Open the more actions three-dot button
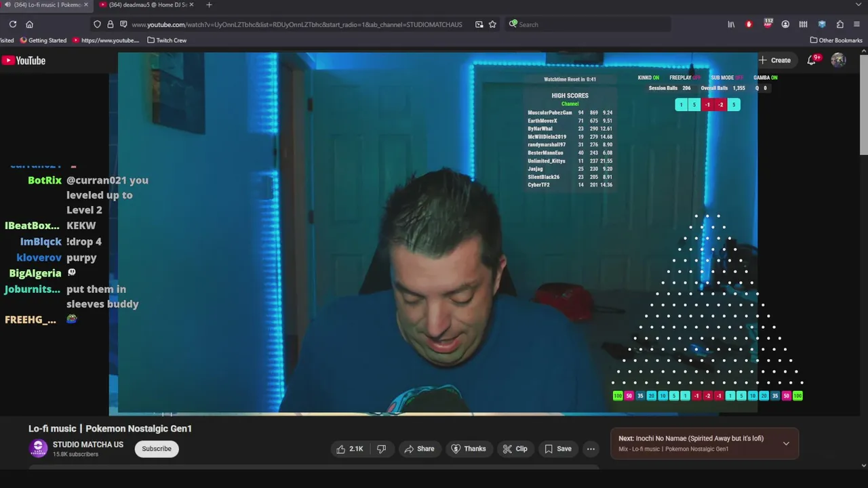Image resolution: width=868 pixels, height=488 pixels. point(591,449)
